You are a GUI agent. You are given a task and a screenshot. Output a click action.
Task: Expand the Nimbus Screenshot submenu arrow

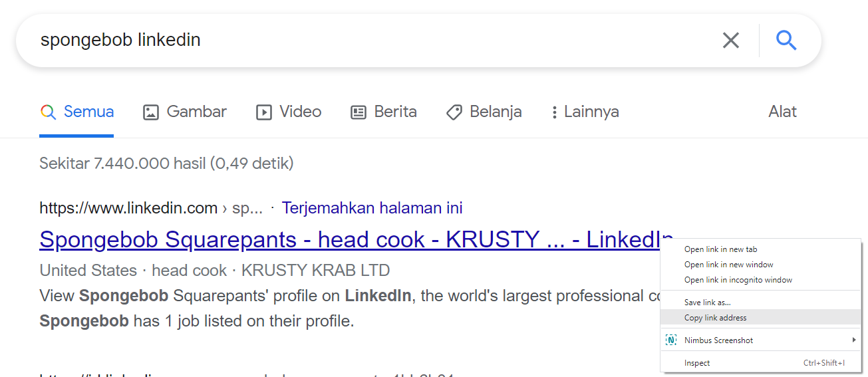pyautogui.click(x=854, y=340)
